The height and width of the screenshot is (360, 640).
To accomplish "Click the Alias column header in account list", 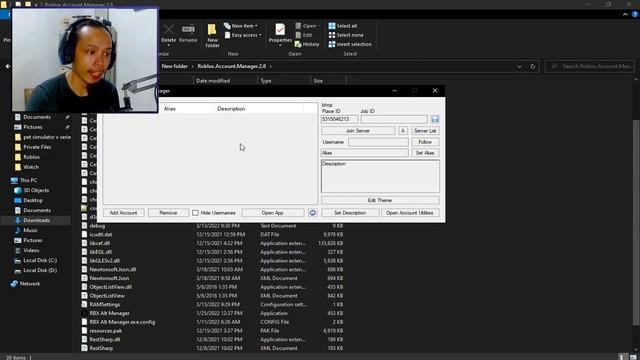I will pos(187,109).
